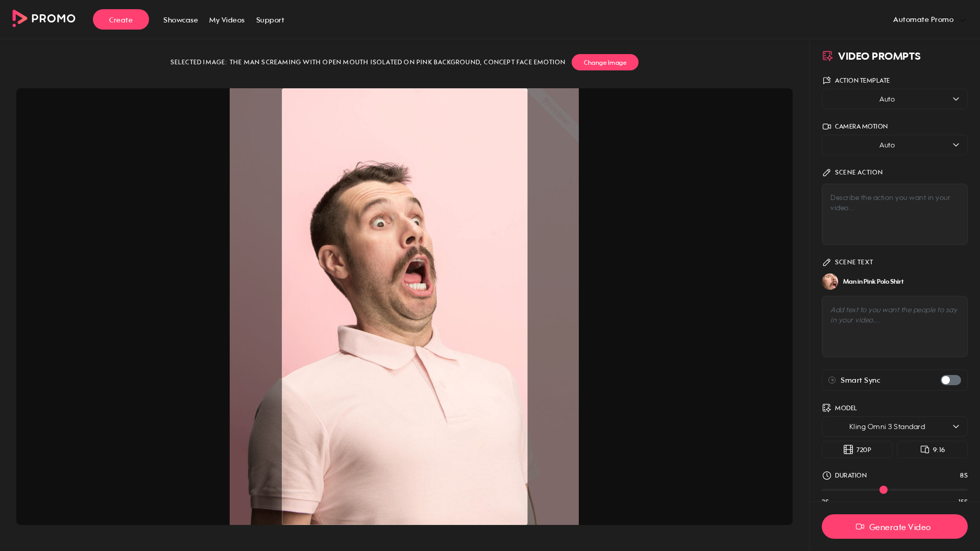Select the 9:16 aspect ratio button
Image resolution: width=980 pixels, height=551 pixels.
click(x=932, y=449)
